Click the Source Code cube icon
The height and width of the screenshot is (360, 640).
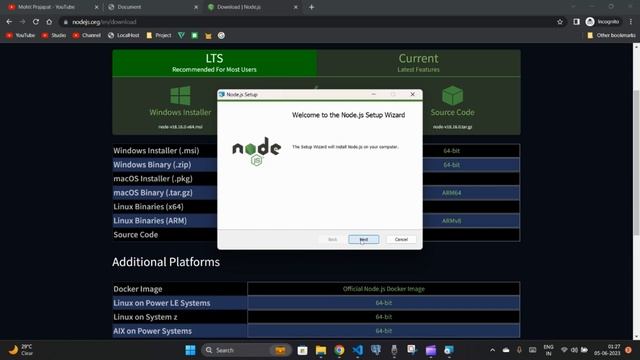click(x=452, y=96)
